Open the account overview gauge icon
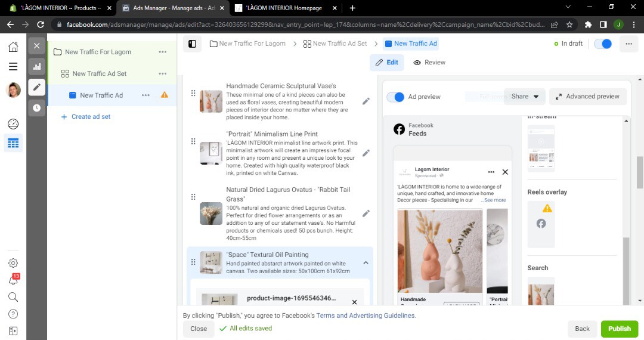 (x=13, y=123)
